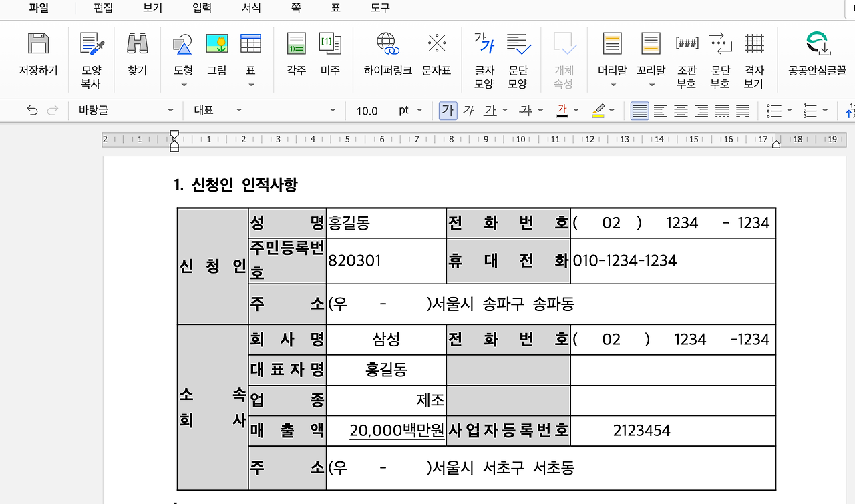Undo the last action
Image resolution: width=855 pixels, height=504 pixels.
pyautogui.click(x=32, y=111)
